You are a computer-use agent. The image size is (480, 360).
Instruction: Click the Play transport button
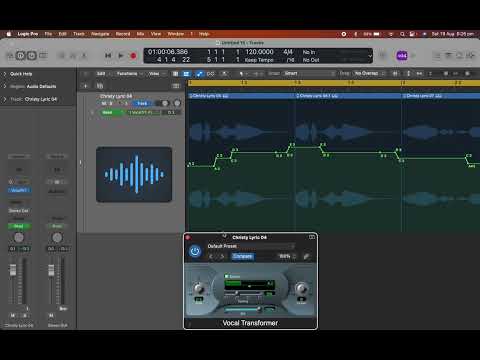pos(121,56)
